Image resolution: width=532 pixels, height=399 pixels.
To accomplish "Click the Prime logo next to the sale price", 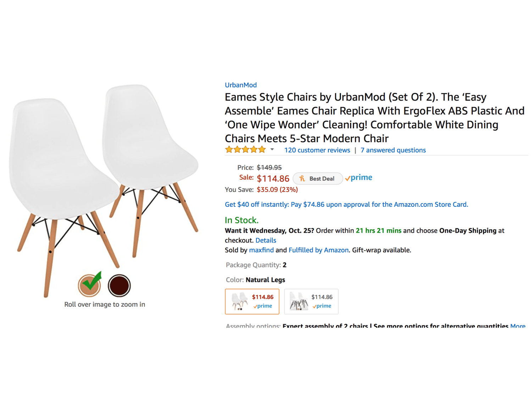I will point(359,178).
